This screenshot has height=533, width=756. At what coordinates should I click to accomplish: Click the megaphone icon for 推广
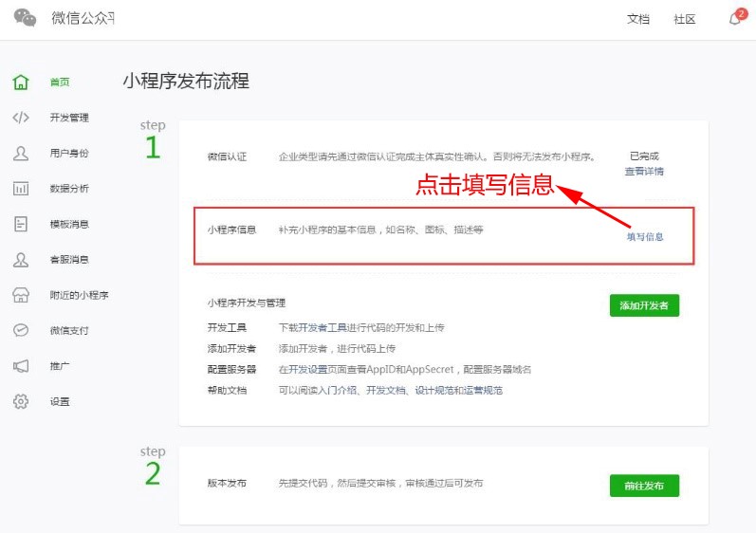point(21,366)
